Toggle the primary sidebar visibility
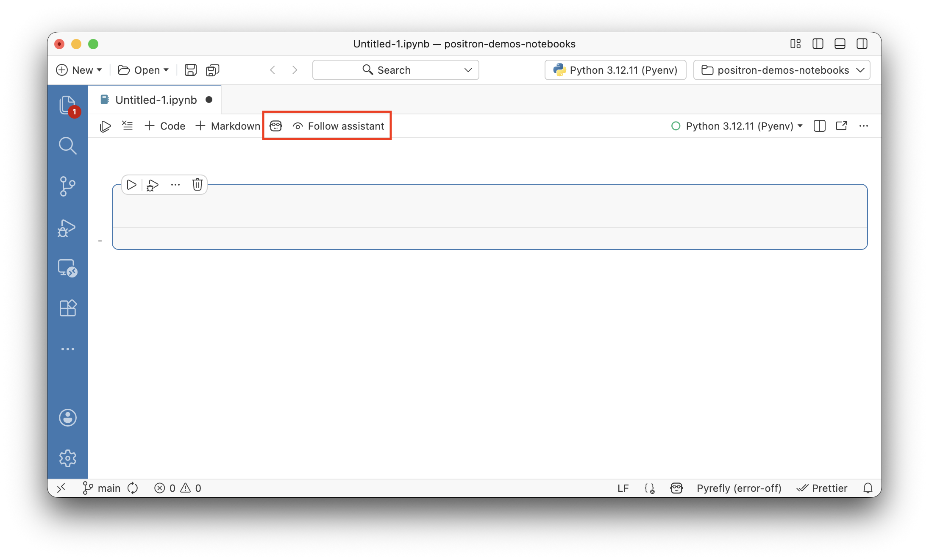 point(818,44)
